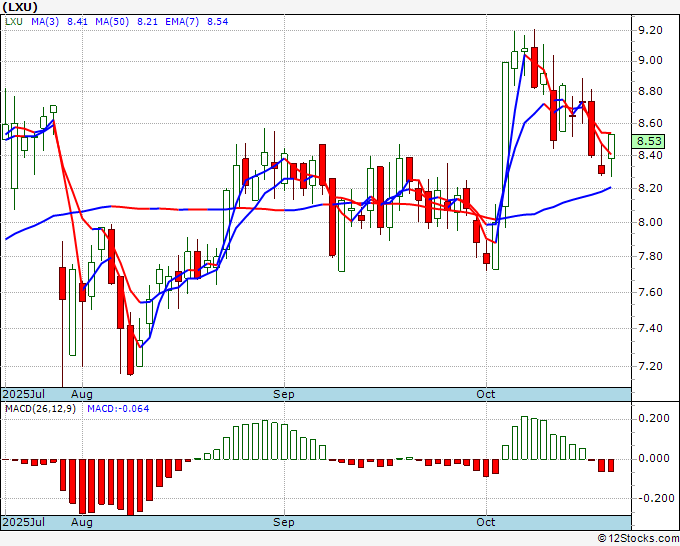
Task: Click the 8.20 price axis label
Action: (650, 188)
